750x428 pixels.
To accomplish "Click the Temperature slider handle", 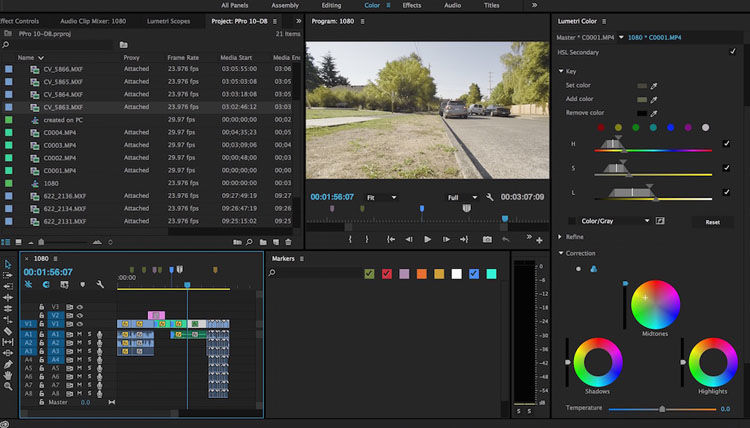I will [662, 409].
